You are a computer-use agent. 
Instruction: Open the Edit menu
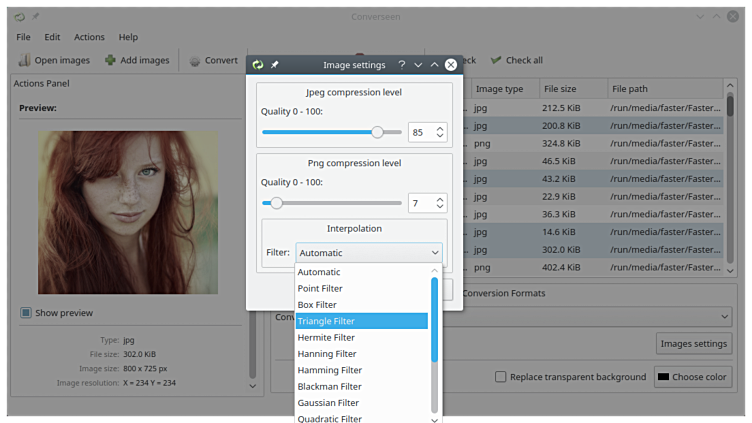tap(52, 37)
